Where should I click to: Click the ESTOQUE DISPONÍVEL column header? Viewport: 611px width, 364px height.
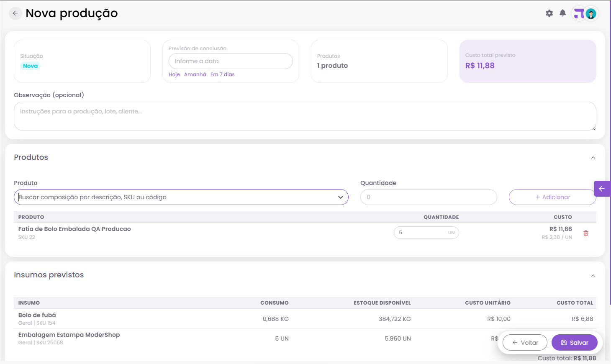click(x=383, y=303)
